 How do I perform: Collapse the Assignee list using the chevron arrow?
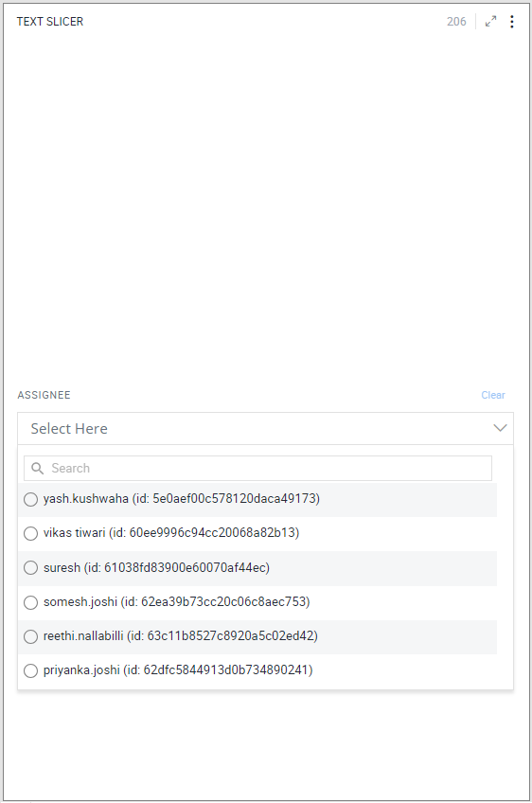(x=500, y=428)
